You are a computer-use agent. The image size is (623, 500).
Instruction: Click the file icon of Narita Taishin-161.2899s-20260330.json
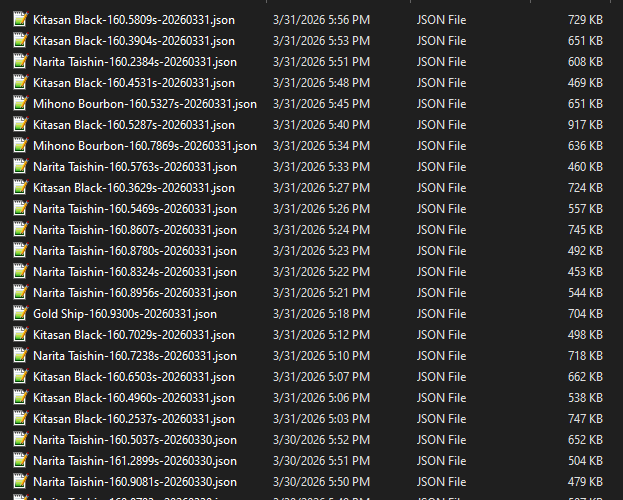[x=21, y=461]
